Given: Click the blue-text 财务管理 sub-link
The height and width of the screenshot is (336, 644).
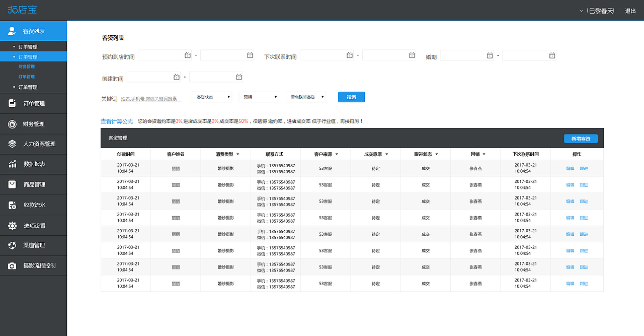Looking at the screenshot, I should [x=27, y=66].
